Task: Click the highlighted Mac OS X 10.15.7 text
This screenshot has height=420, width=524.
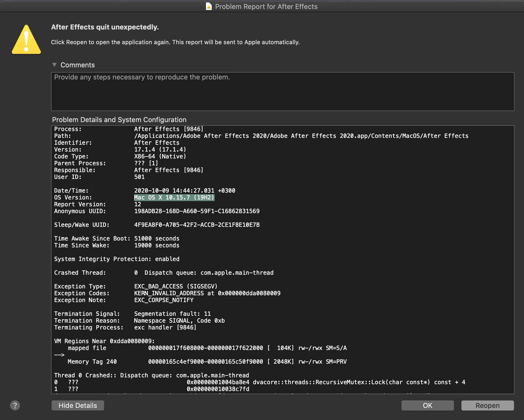Action: point(174,197)
